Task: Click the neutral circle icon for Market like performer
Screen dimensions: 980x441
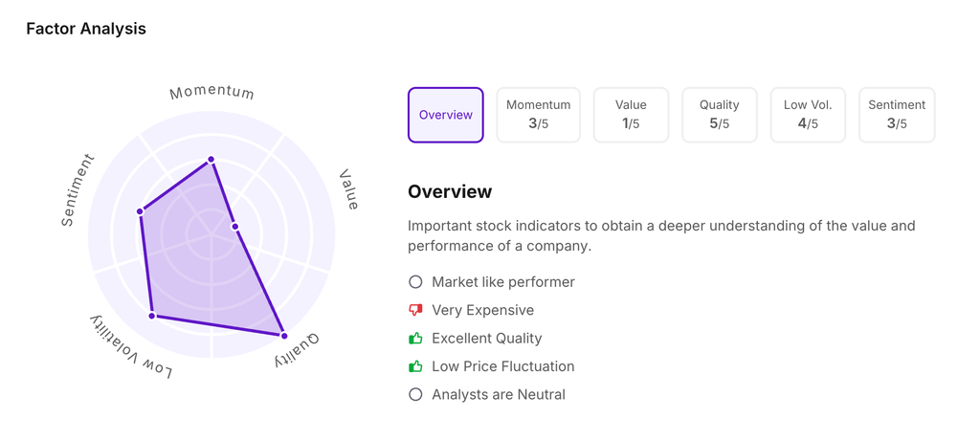Action: click(415, 282)
